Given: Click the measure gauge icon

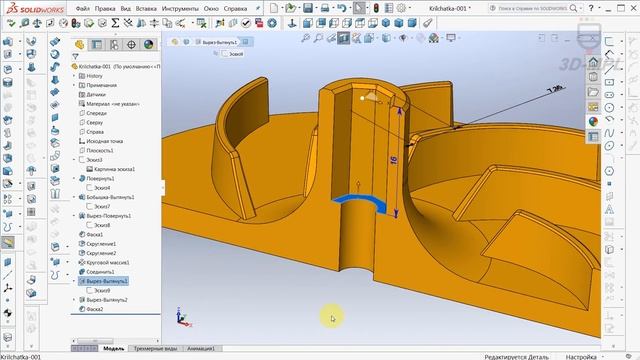Looking at the screenshot, I should (x=63, y=23).
